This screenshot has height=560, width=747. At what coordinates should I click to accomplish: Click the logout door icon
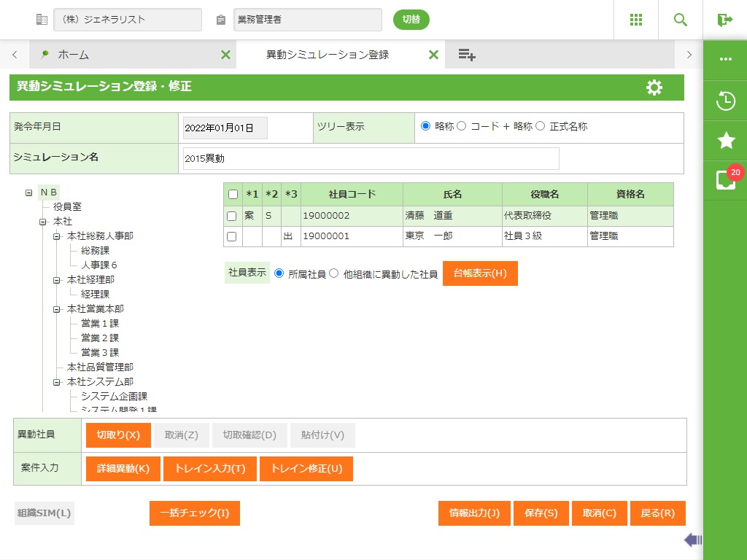point(724,20)
